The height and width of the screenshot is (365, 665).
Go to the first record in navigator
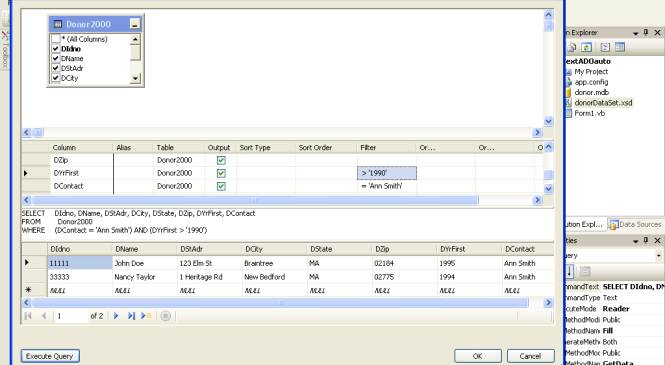[x=28, y=316]
